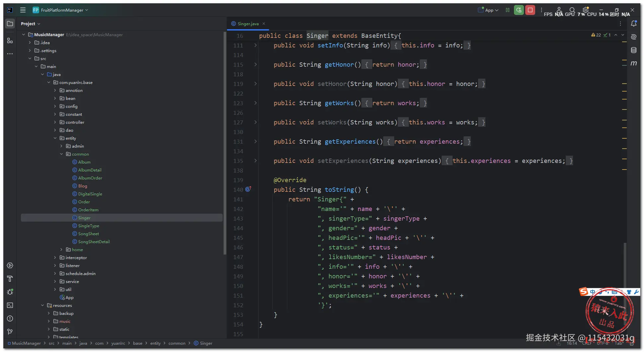This screenshot has height=352, width=644.
Task: Open the Services tool window icon
Action: (x=10, y=265)
